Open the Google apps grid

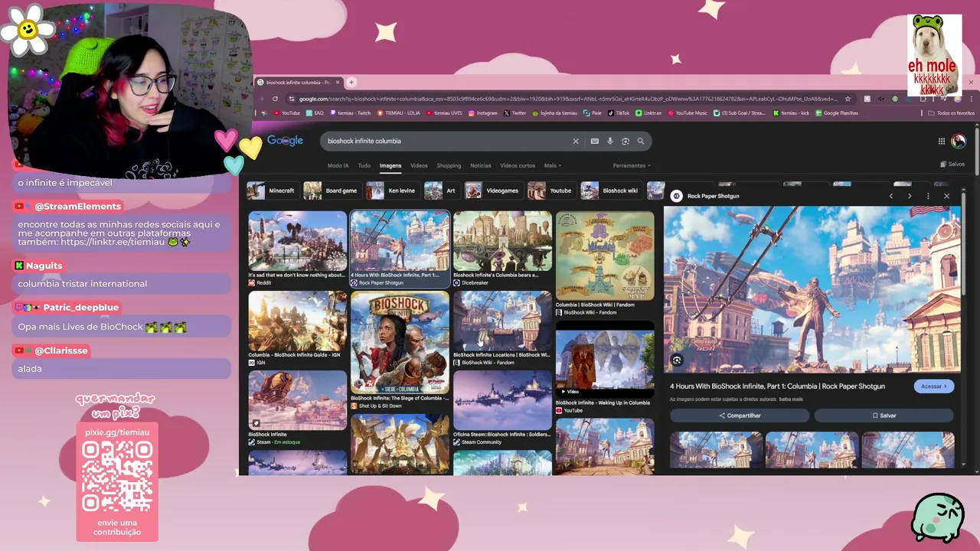click(x=942, y=141)
